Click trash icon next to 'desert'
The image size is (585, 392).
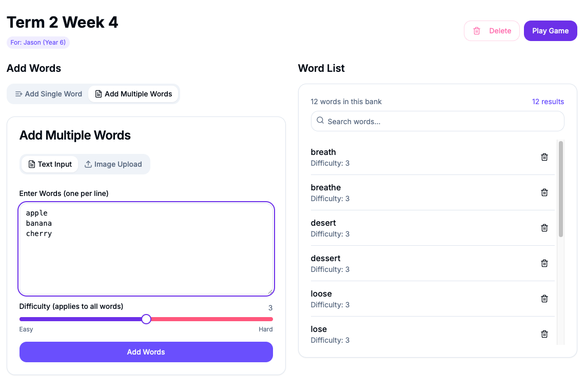coord(544,228)
